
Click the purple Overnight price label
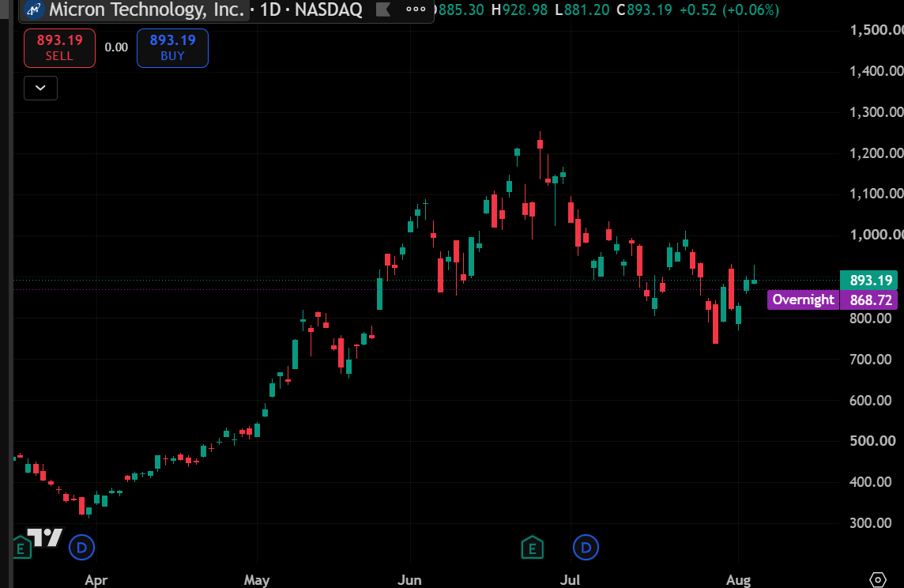click(x=803, y=300)
